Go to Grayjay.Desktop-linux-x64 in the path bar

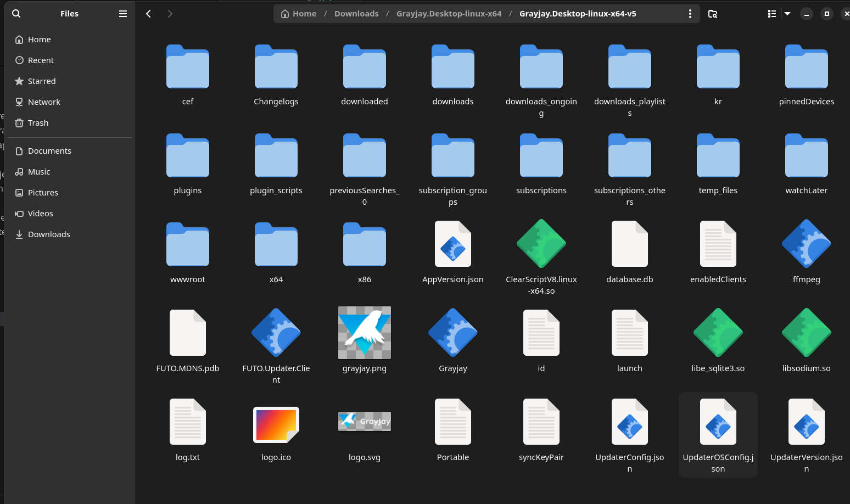click(449, 14)
